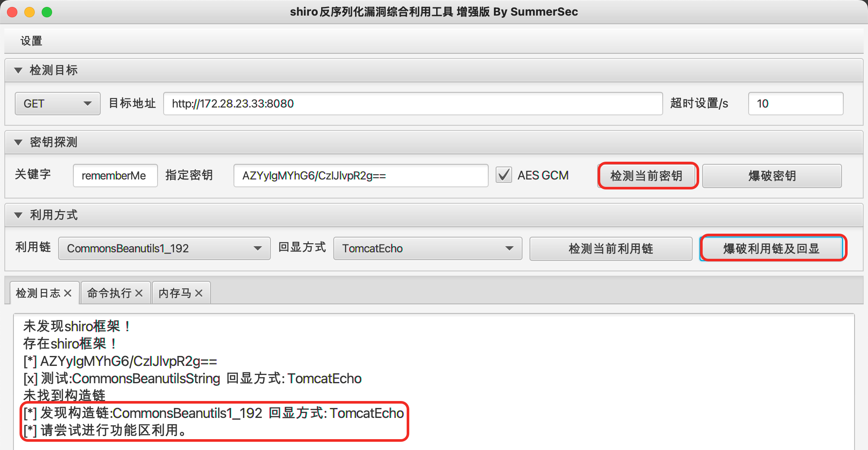868x450 pixels.
Task: Open the GET request method dropdown
Action: (58, 104)
